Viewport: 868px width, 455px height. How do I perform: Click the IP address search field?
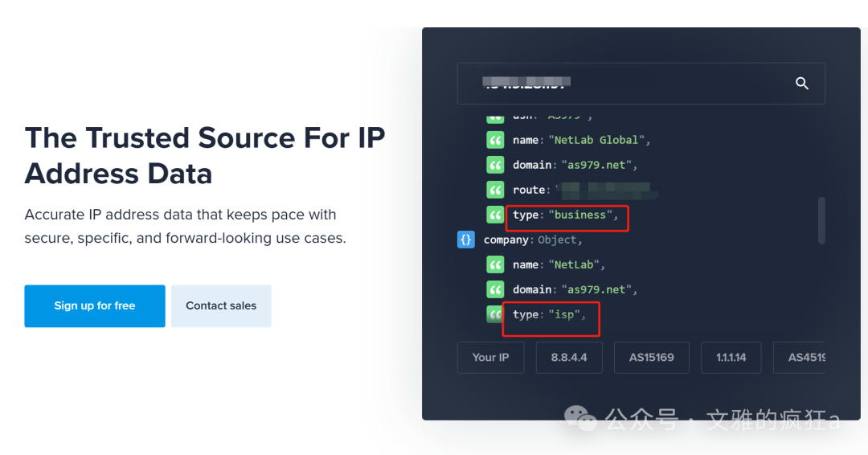point(641,84)
